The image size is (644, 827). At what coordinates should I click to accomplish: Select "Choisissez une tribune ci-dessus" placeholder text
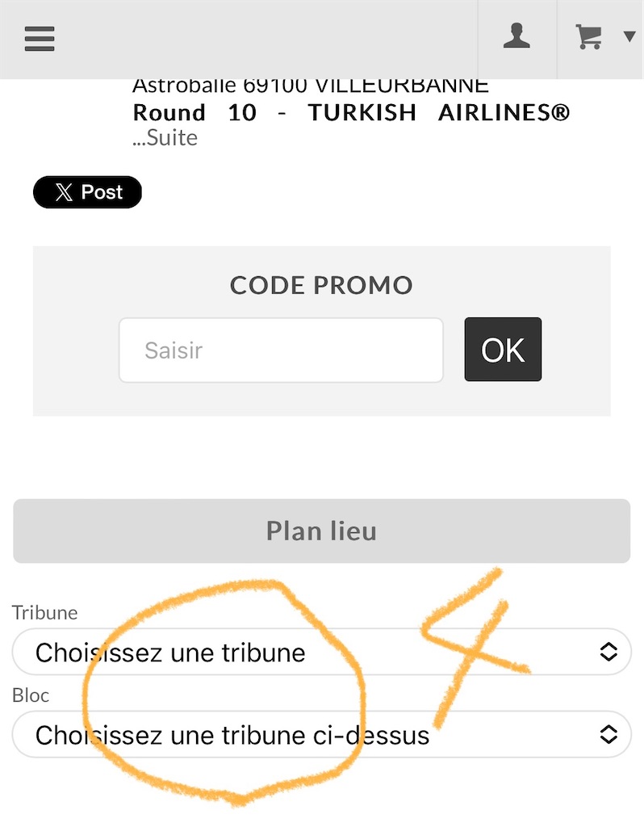click(232, 735)
